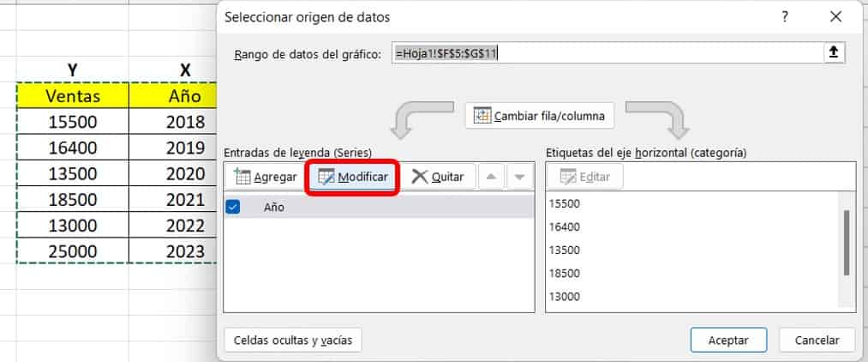Select the Año series list entry
Image resolution: width=868 pixels, height=362 pixels.
click(377, 207)
